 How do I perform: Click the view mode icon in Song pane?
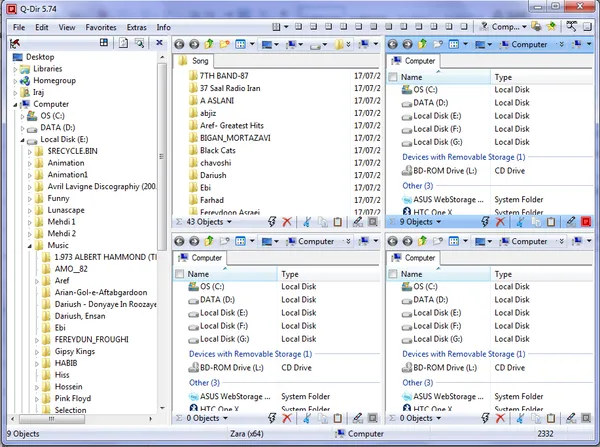click(240, 44)
